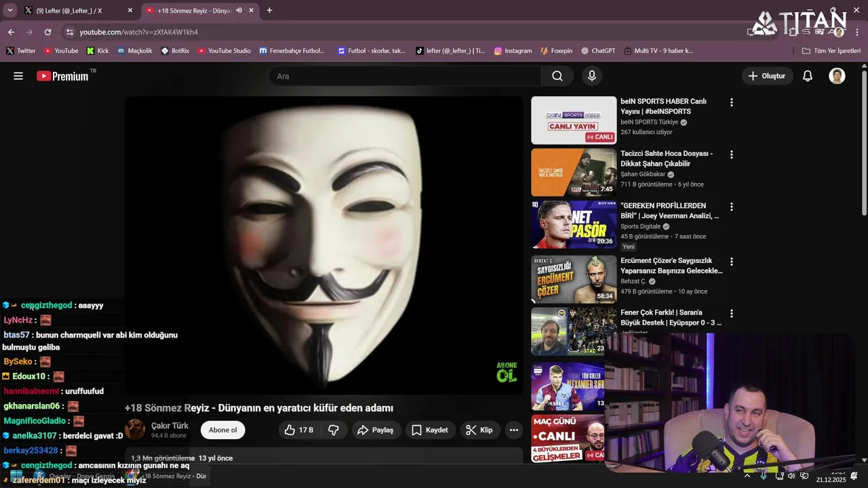
Task: Open BotRix bookmark
Action: pyautogui.click(x=175, y=51)
